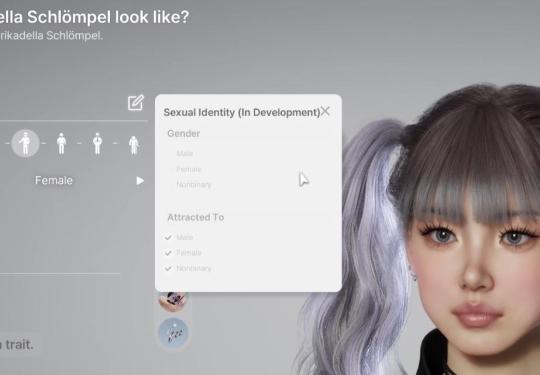
Task: Click the round zzz sleep trait icon
Action: click(x=173, y=333)
